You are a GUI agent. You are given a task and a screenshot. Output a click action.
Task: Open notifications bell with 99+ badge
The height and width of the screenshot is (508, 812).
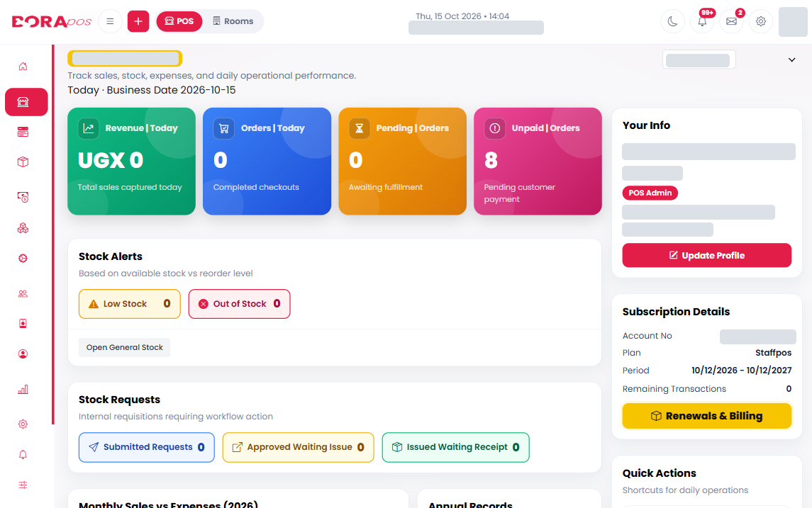[x=702, y=21]
